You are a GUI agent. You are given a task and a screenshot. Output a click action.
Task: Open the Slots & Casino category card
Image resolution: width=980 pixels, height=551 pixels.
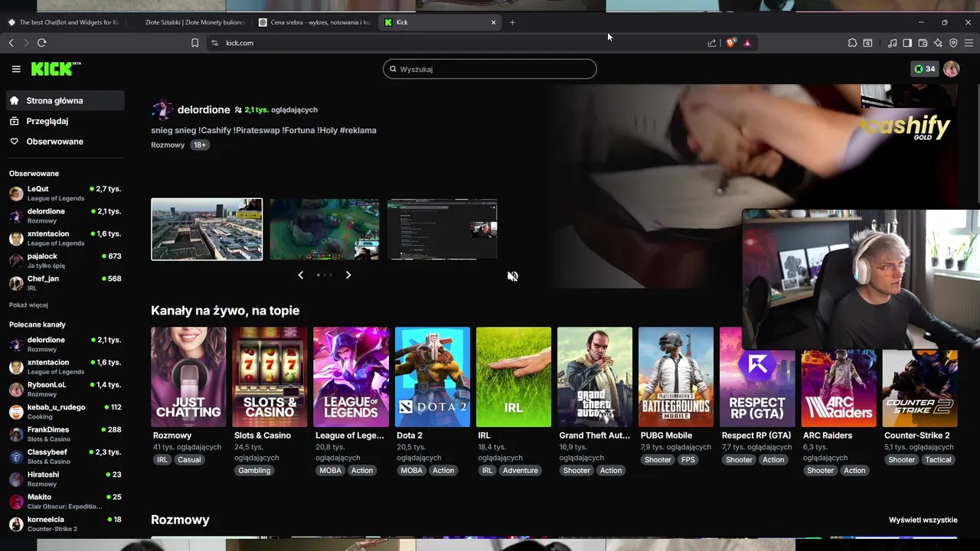269,377
